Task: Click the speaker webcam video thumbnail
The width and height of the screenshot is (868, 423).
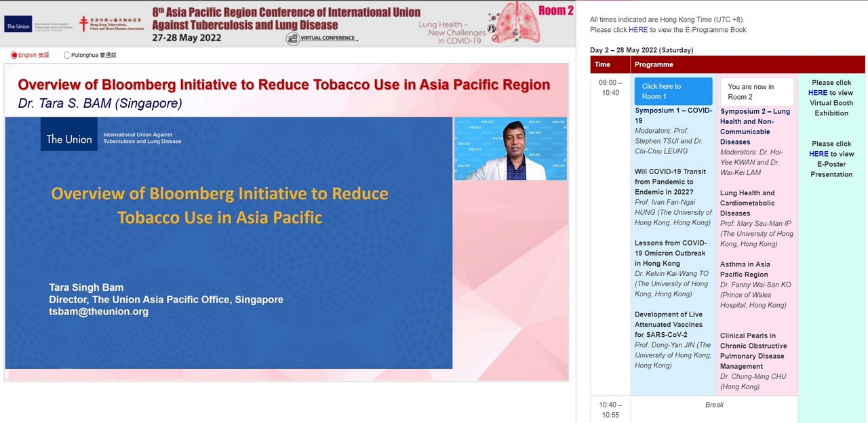Action: pyautogui.click(x=510, y=148)
